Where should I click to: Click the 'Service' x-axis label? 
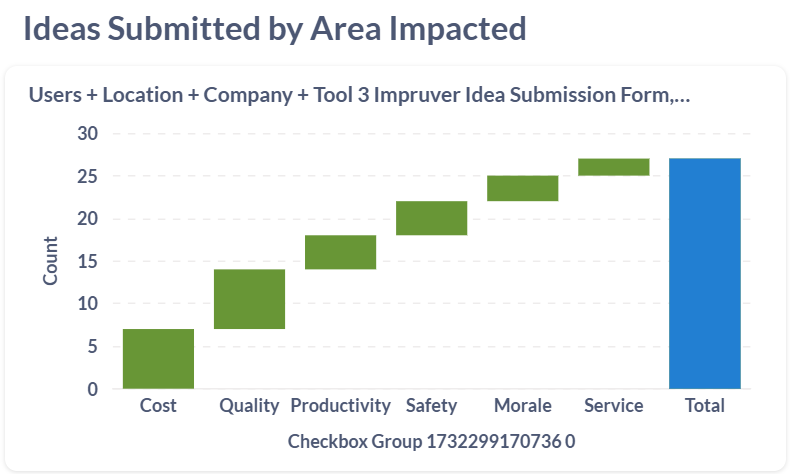click(x=613, y=406)
